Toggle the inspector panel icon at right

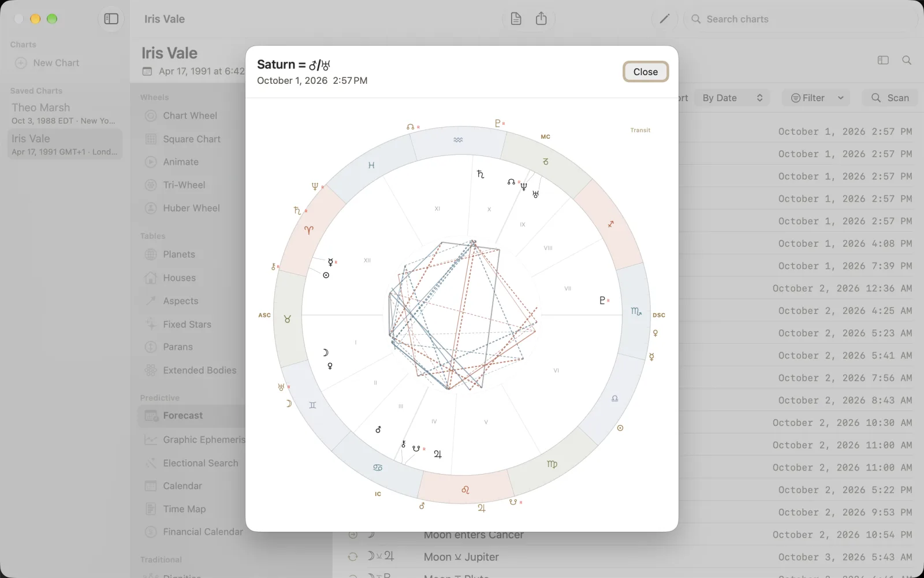[883, 61]
